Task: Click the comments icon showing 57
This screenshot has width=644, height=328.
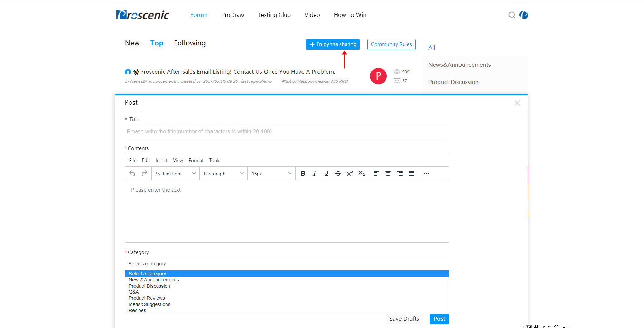Action: [397, 81]
